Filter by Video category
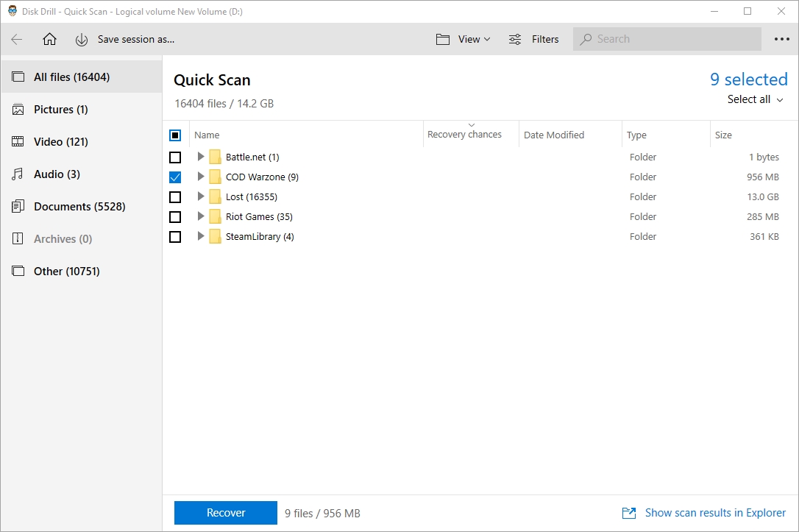The image size is (799, 532). tap(82, 142)
